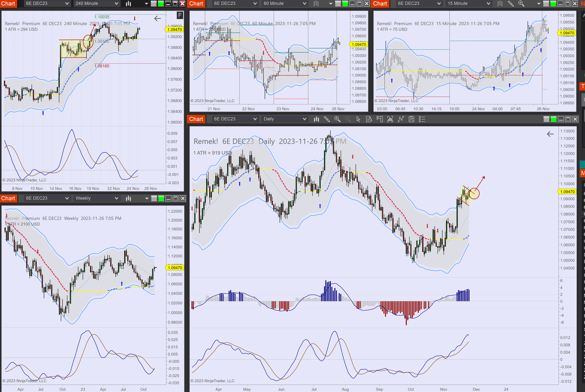Click the back arrow on Daily chart
The image size is (585, 392).
click(x=550, y=134)
